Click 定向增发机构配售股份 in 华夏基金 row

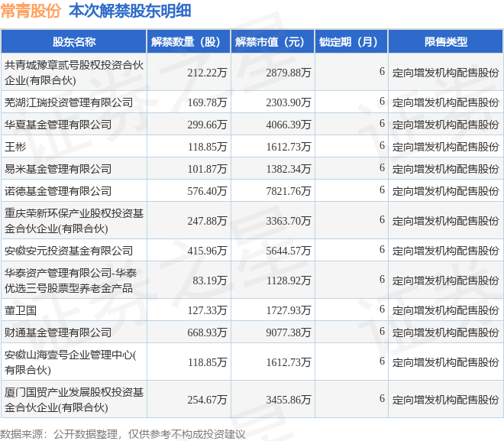[445, 125]
